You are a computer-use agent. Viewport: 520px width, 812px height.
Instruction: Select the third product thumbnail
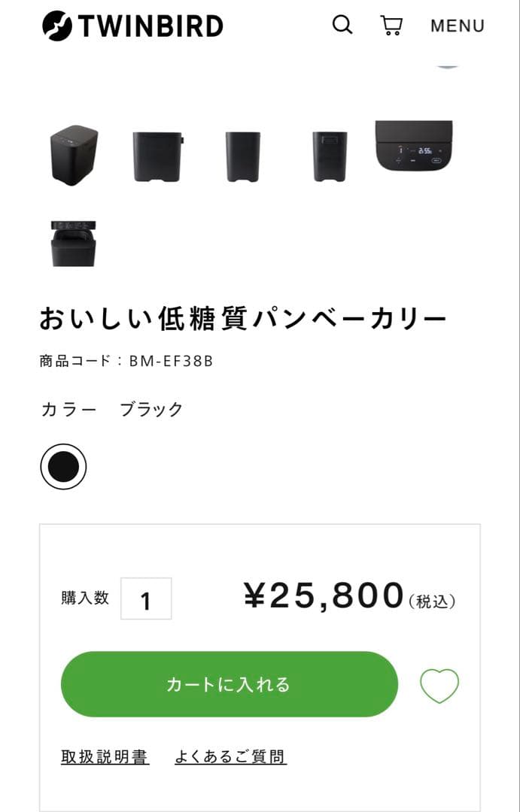point(243,156)
